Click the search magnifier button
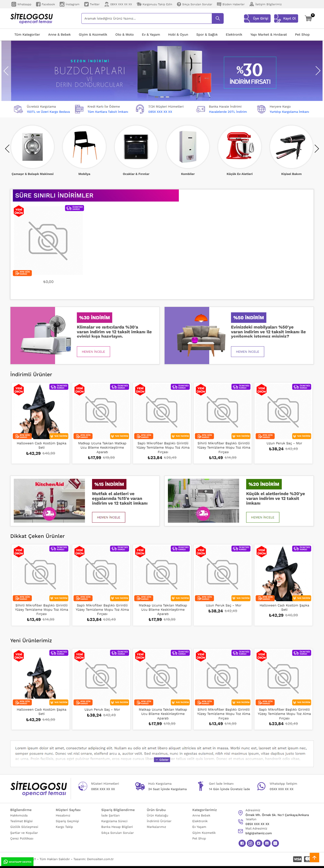 click(218, 18)
